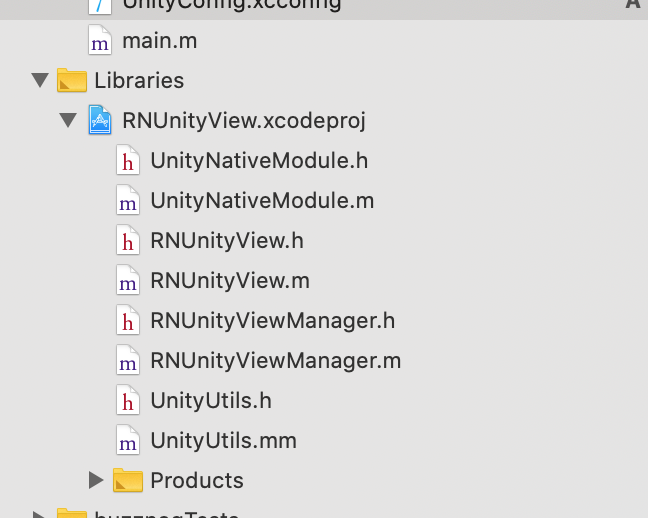Open RNUnityViewManager.h in the navigator
Image resolution: width=648 pixels, height=518 pixels.
pyautogui.click(x=273, y=321)
